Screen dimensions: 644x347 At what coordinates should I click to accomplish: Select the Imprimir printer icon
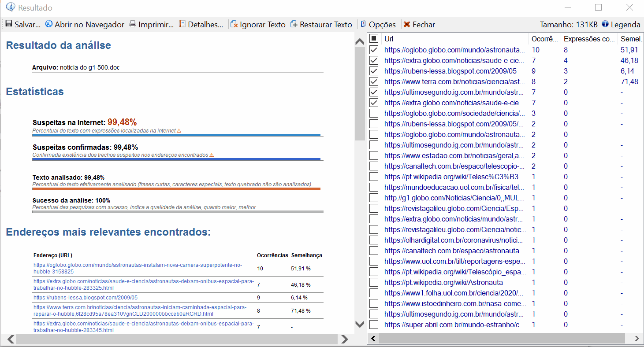[132, 24]
